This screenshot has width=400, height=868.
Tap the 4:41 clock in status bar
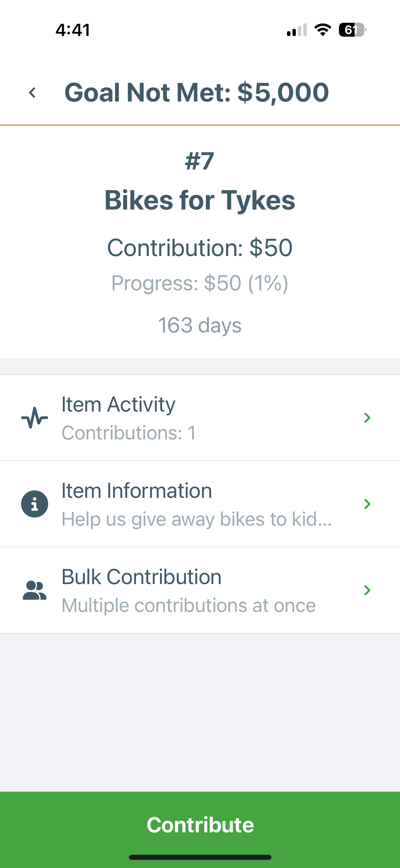click(73, 30)
